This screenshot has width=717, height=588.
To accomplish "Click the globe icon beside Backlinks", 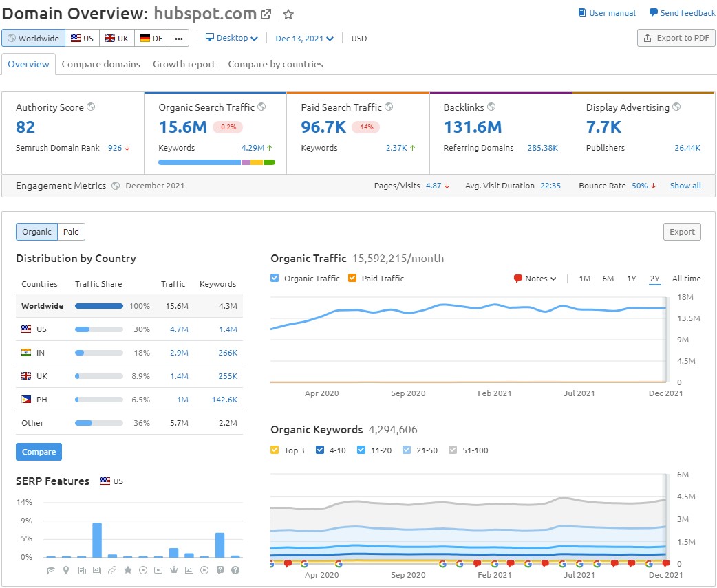I will [491, 107].
